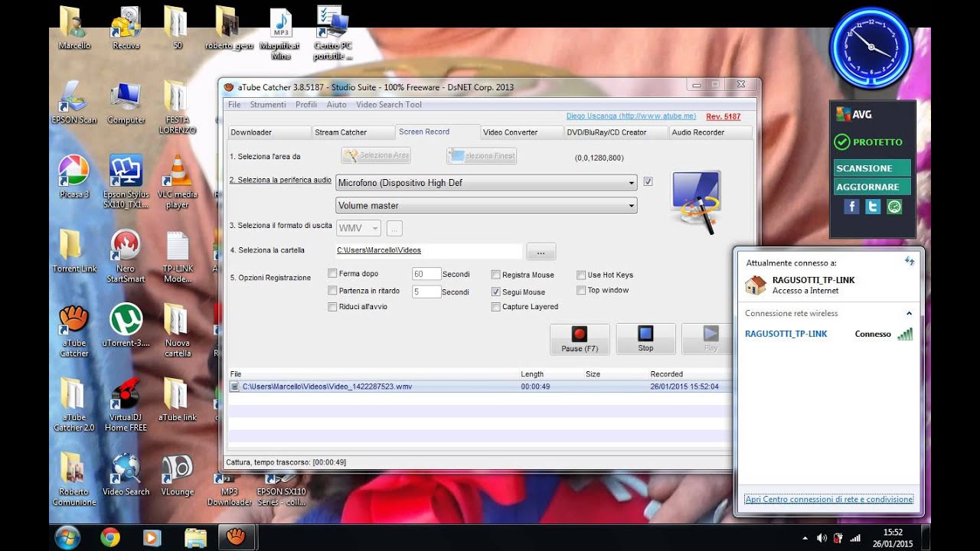This screenshot has height=551, width=980.
Task: Collapse Connessione rete wireless section
Action: pos(909,314)
